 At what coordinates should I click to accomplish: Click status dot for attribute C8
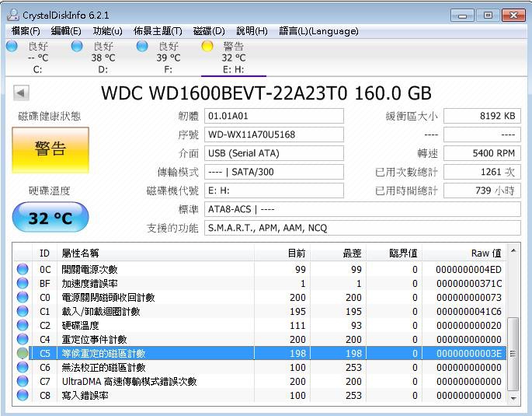click(x=23, y=395)
